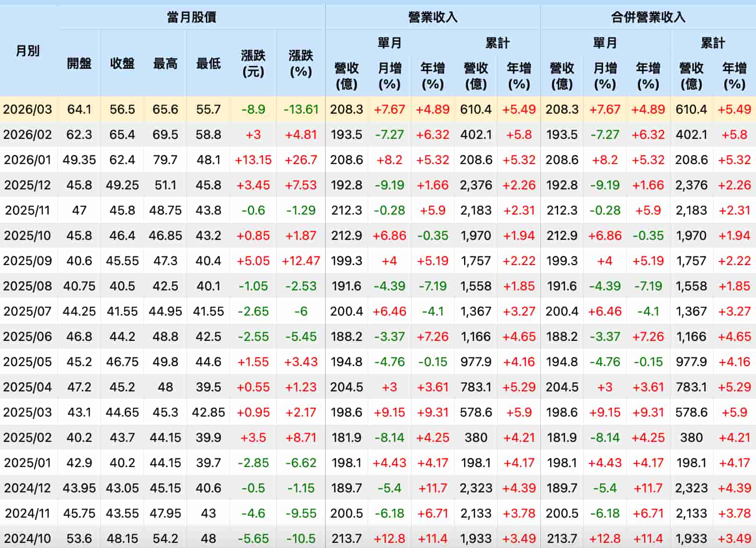This screenshot has height=548, width=756.
Task: Click the 開盤 column header
Action: (x=79, y=63)
